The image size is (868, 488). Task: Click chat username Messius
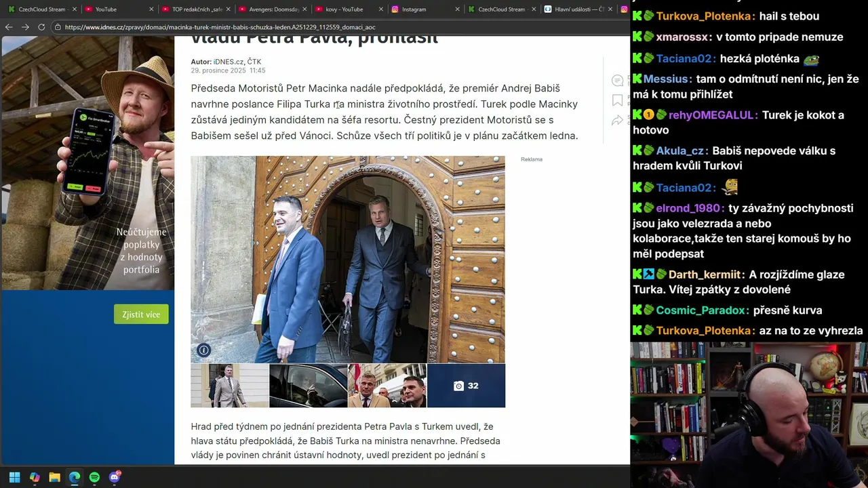pos(666,79)
